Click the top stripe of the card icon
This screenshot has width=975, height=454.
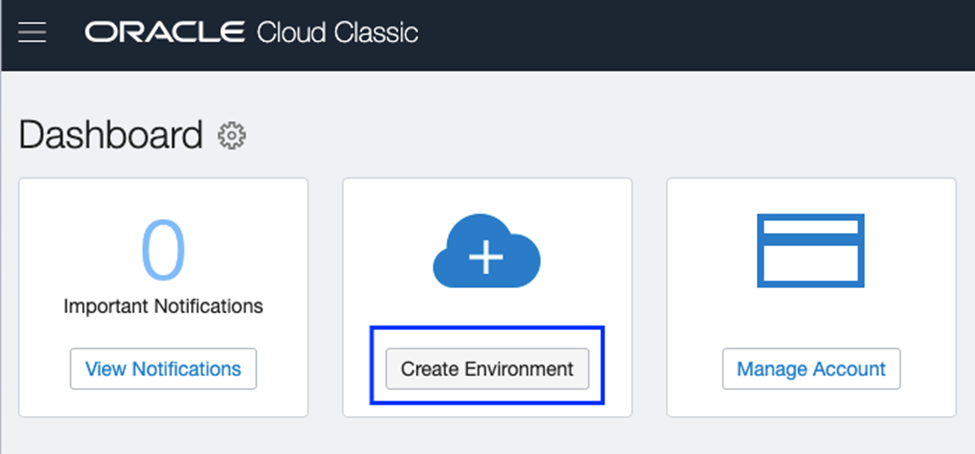click(811, 228)
